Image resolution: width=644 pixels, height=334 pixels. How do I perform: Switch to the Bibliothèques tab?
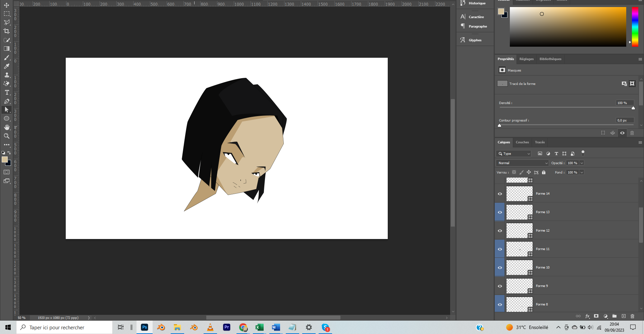pos(550,59)
